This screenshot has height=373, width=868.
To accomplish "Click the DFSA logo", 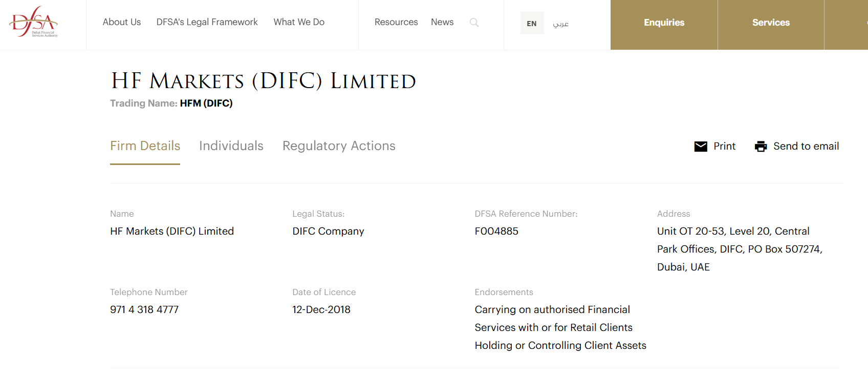I will pos(34,23).
